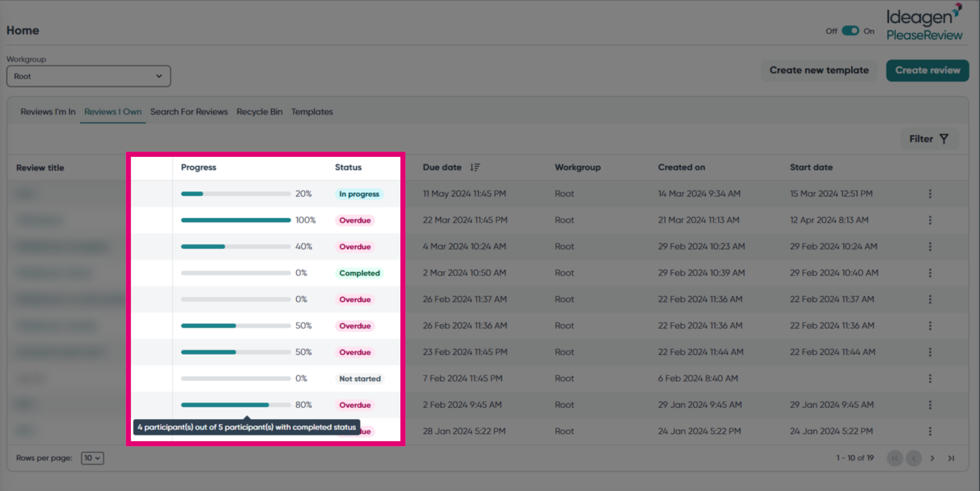Viewport: 980px width, 491px height.
Task: Click created date 14 Mar 2024 9:34 AM
Action: [699, 194]
